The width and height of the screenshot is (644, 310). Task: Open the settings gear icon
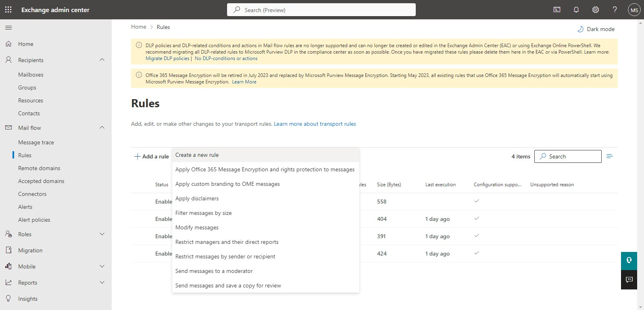596,10
